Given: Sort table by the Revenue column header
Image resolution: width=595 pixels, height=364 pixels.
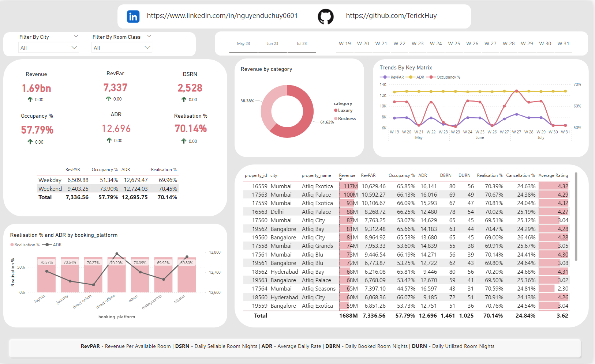Looking at the screenshot, I should [347, 175].
